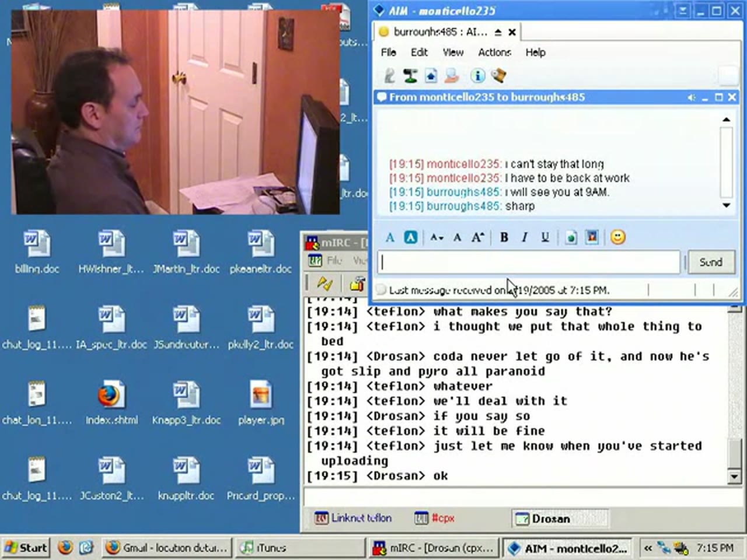Click the scroll-shaped icon in AIM toolbar
This screenshot has width=747, height=560.
tap(498, 75)
